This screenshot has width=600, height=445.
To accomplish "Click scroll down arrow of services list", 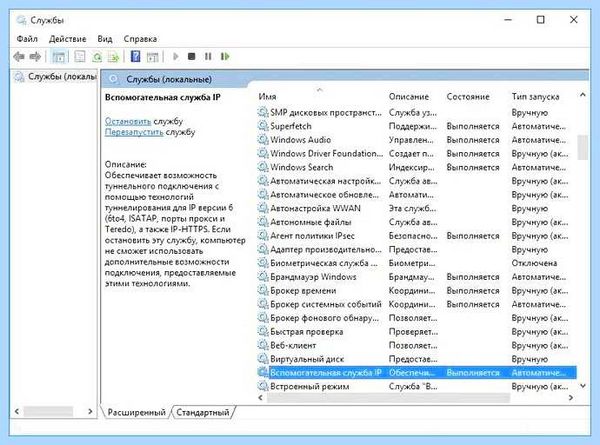I will pos(582,386).
